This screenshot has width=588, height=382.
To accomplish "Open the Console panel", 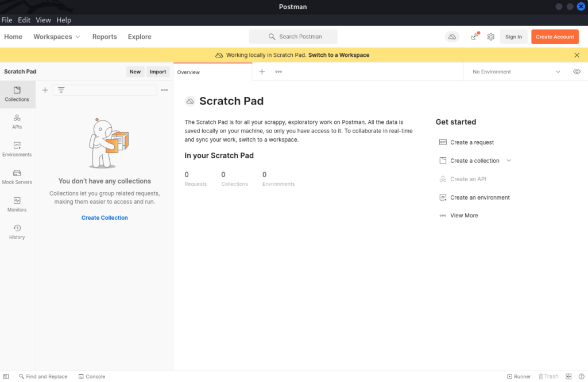I will tap(92, 376).
